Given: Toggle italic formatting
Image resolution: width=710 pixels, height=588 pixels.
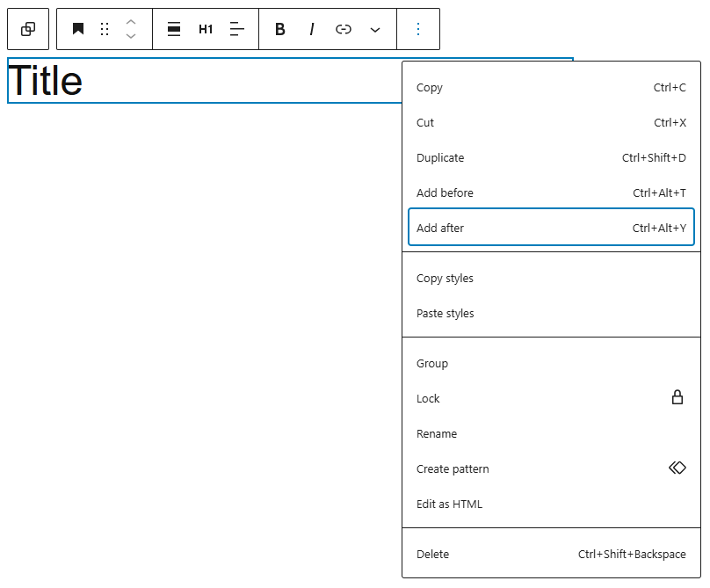Looking at the screenshot, I should (312, 29).
